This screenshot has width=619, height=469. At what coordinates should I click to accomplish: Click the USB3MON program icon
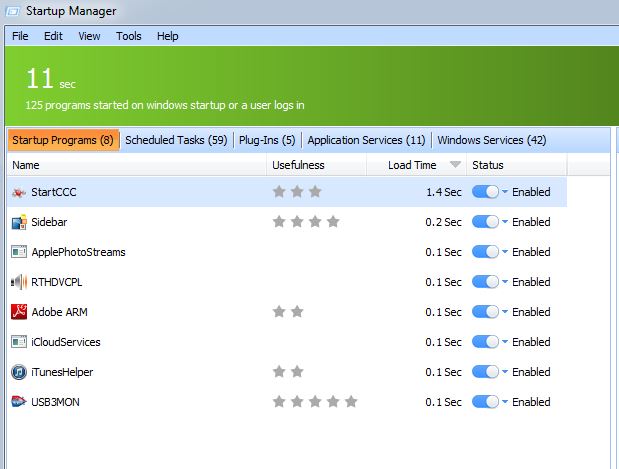(19, 401)
